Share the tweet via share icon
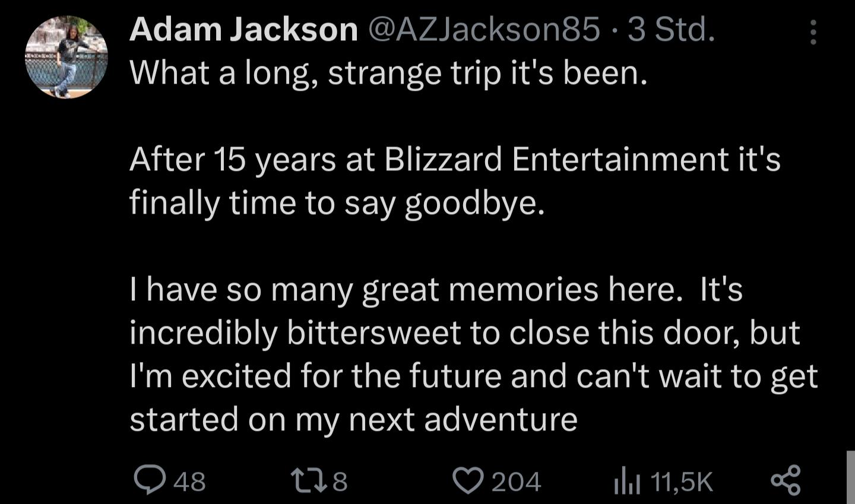 click(x=786, y=480)
